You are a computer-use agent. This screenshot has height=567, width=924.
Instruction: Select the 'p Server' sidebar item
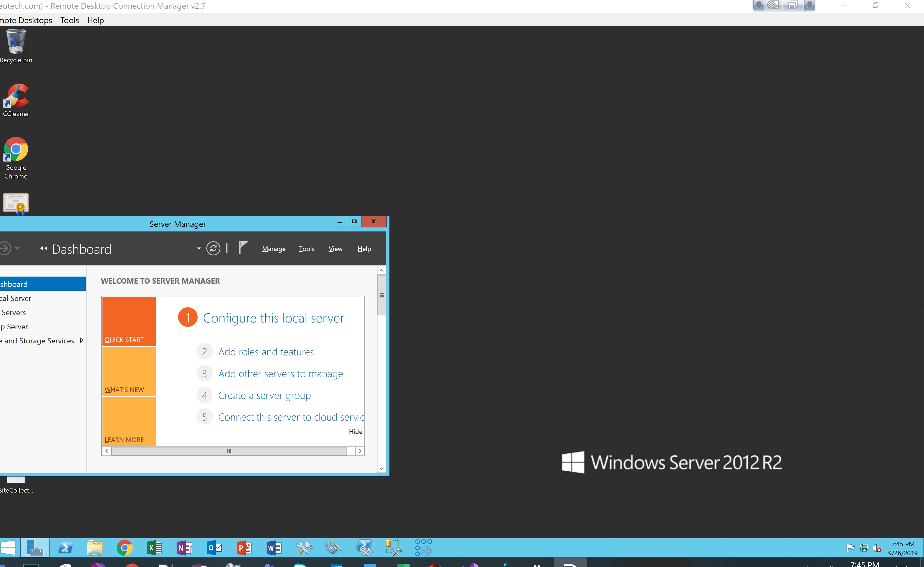coord(43,327)
